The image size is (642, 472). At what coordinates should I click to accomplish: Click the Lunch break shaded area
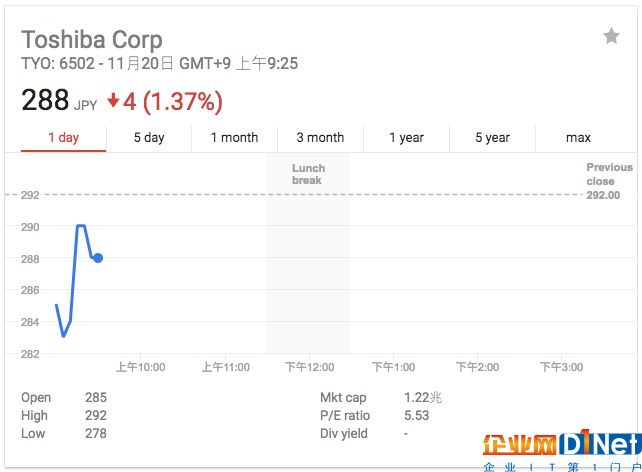pyautogui.click(x=309, y=254)
